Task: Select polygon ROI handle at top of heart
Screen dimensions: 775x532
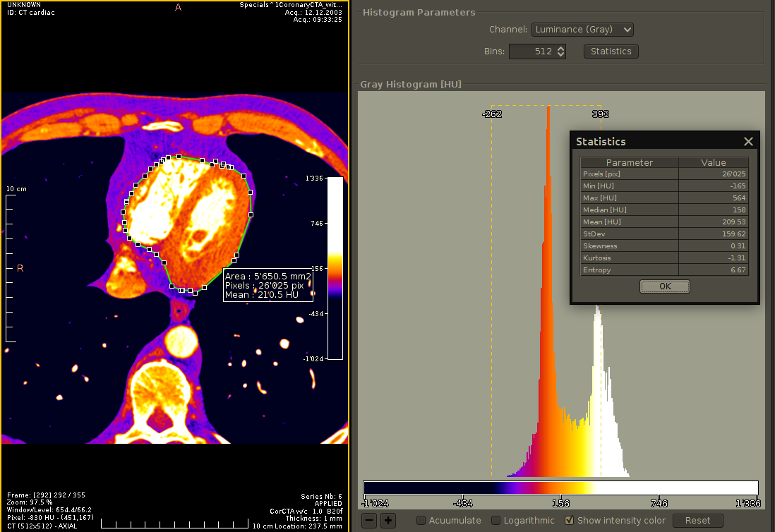Action: 179,156
